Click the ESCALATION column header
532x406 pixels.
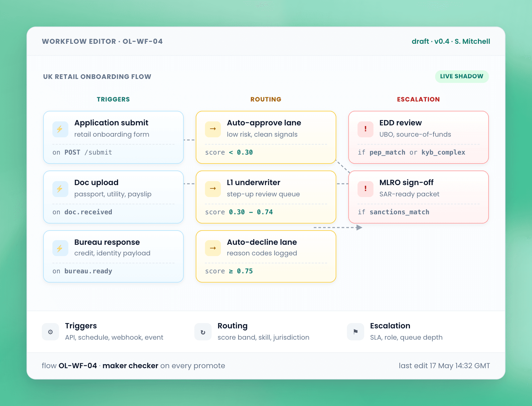point(418,99)
